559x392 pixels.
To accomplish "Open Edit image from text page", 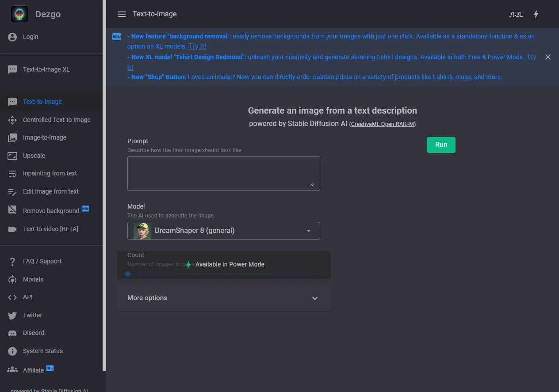I will click(51, 191).
